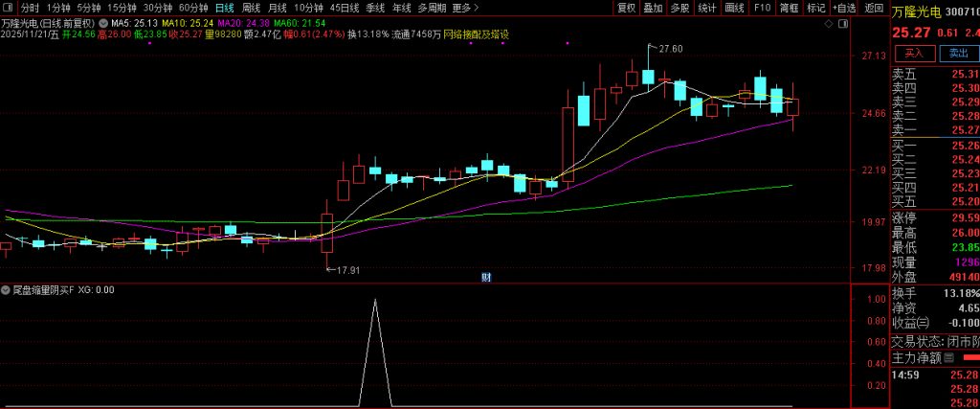The width and height of the screenshot is (980, 409).
Task: Click the 返回 back button
Action: pyautogui.click(x=874, y=8)
